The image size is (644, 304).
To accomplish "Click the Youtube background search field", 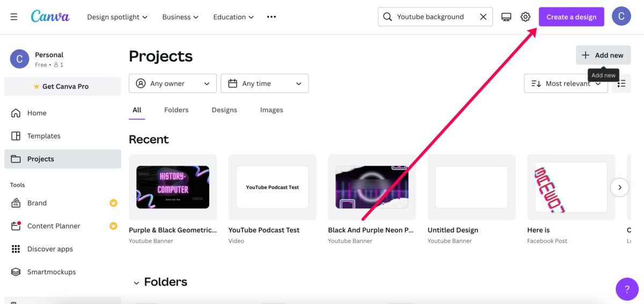I will pos(436,17).
